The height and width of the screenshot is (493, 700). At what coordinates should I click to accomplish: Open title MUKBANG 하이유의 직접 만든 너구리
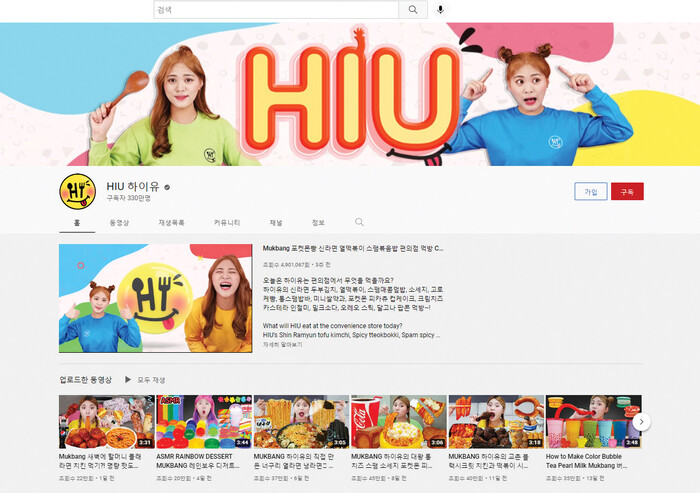(x=294, y=461)
